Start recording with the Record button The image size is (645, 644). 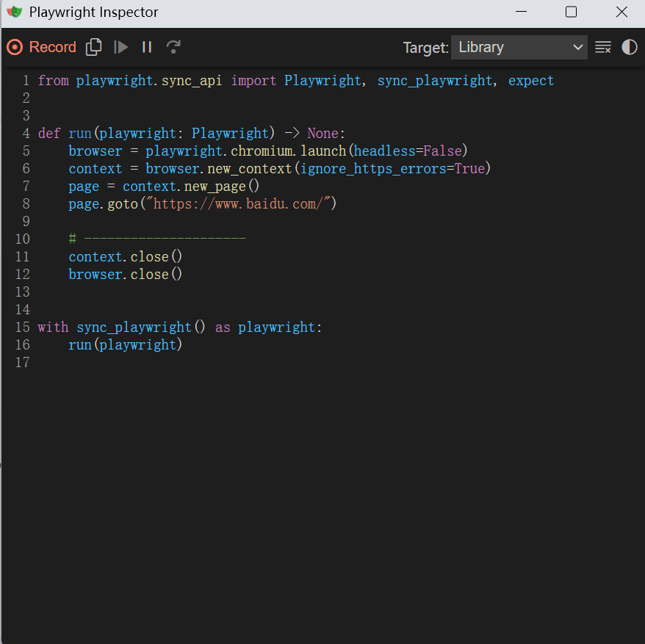pyautogui.click(x=42, y=47)
